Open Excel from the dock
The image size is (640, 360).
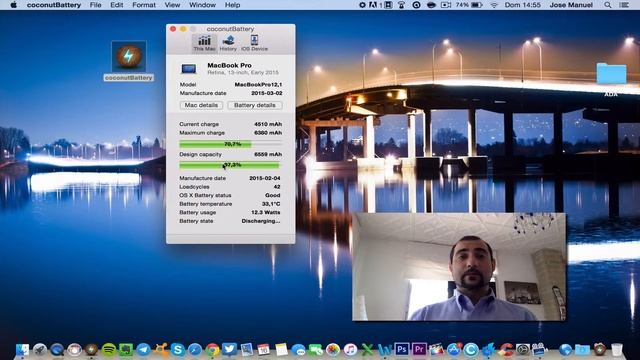coord(367,349)
